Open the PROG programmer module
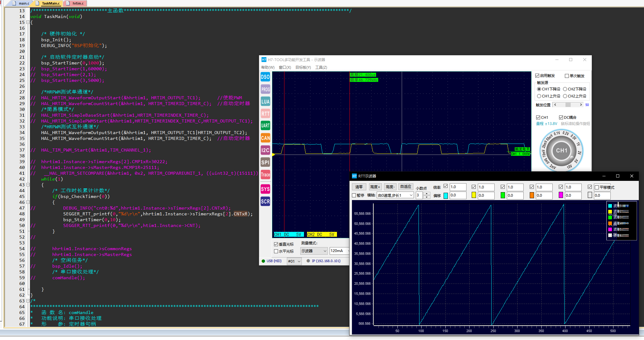The image size is (644, 340). click(x=265, y=89)
